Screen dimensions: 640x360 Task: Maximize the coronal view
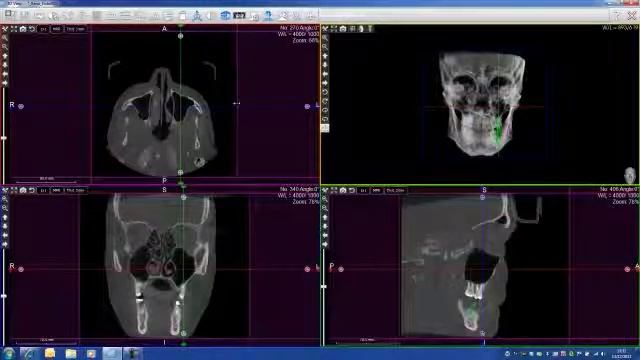pyautogui.click(x=14, y=190)
